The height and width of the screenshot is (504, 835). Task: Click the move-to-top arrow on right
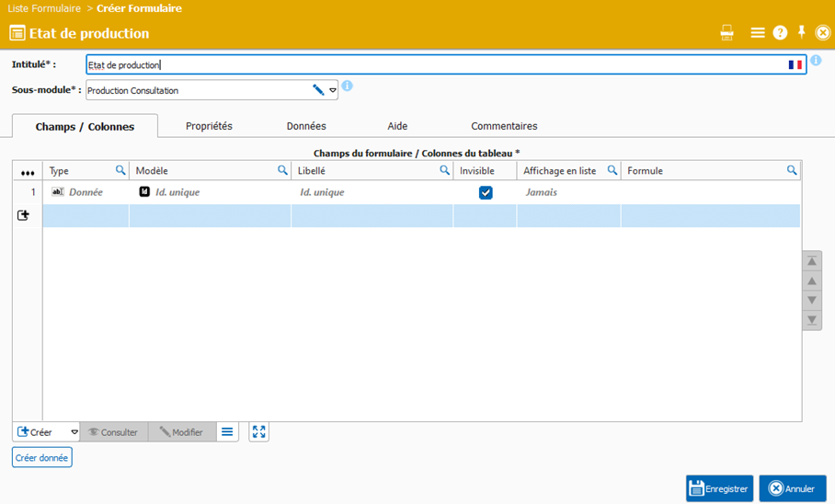click(812, 262)
